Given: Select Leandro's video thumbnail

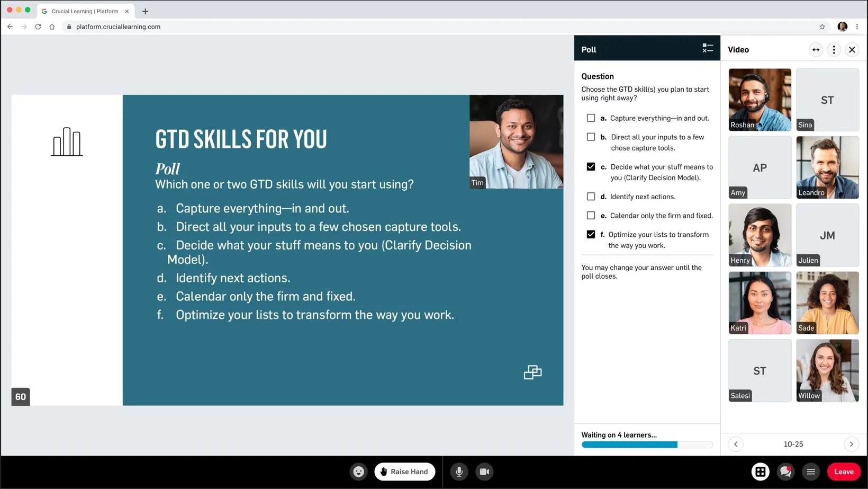Looking at the screenshot, I should (x=827, y=167).
